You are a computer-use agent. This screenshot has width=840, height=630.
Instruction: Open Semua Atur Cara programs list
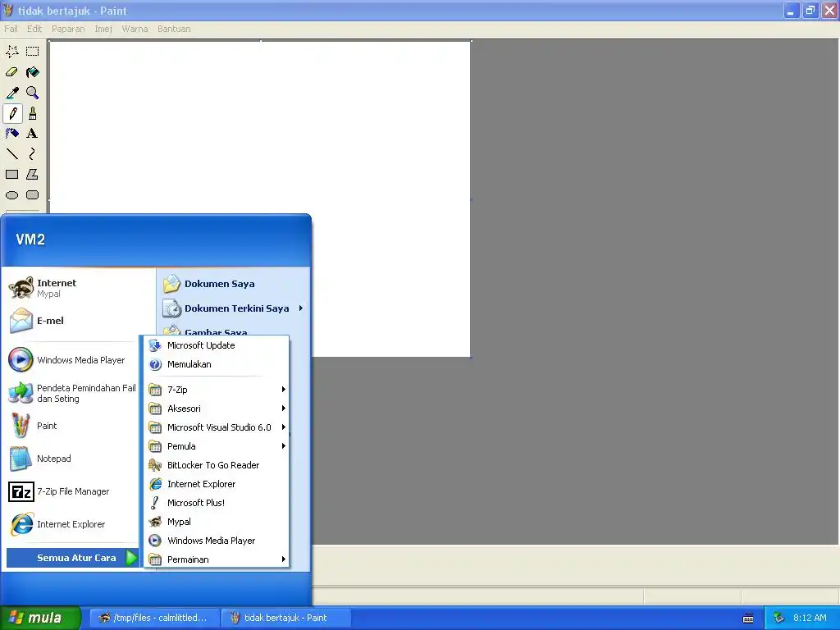pos(72,558)
